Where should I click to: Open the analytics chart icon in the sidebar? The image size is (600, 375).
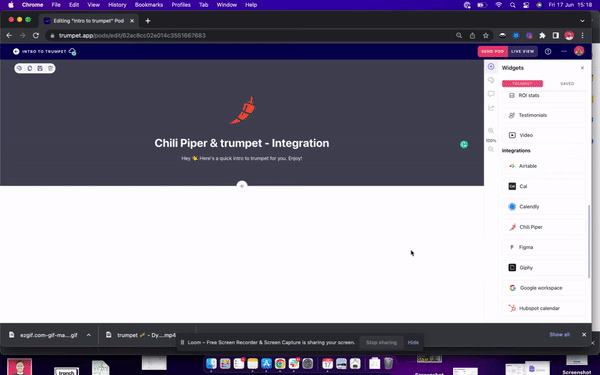click(491, 108)
